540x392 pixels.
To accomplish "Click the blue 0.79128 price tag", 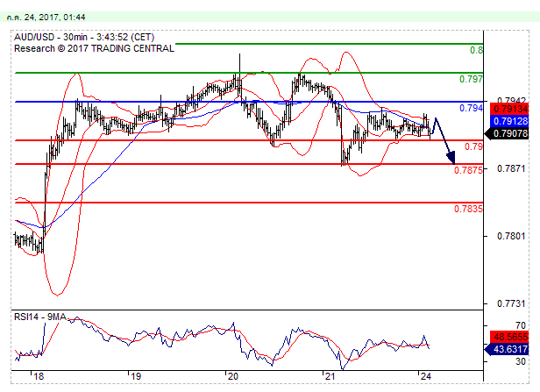I will pos(509,121).
